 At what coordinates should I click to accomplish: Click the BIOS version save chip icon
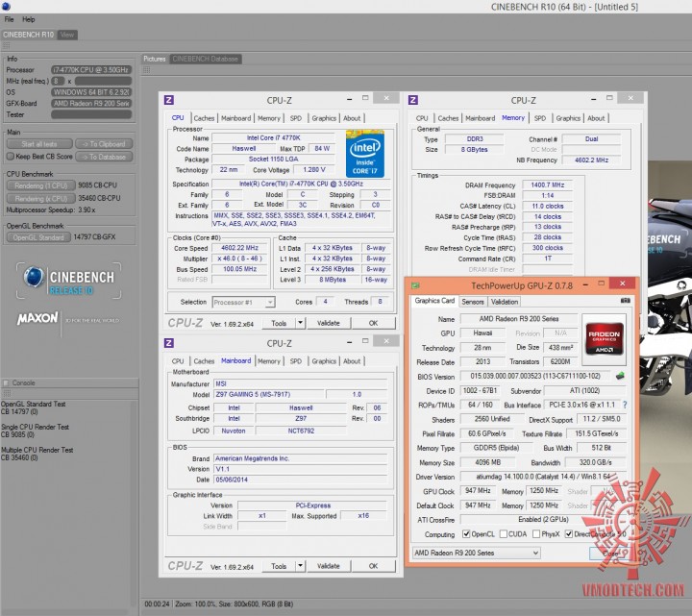point(620,376)
